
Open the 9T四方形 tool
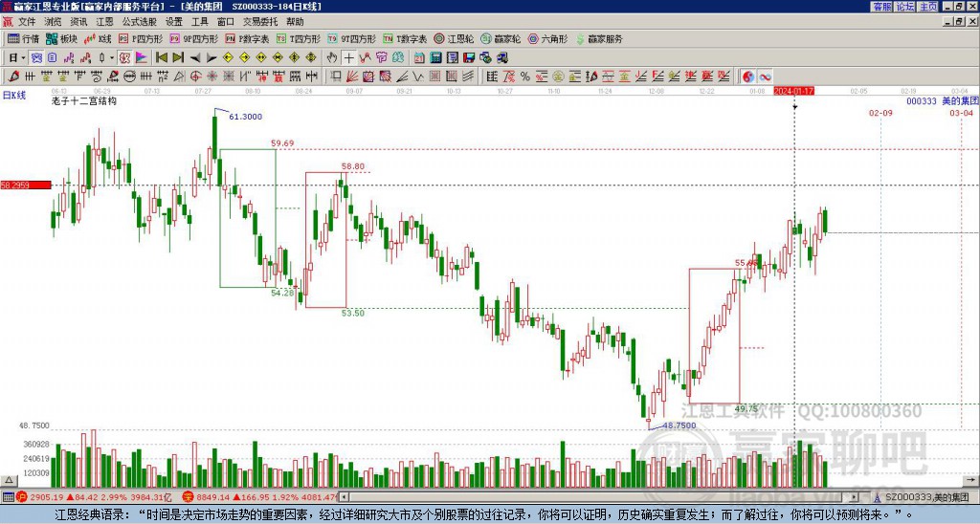[x=352, y=38]
